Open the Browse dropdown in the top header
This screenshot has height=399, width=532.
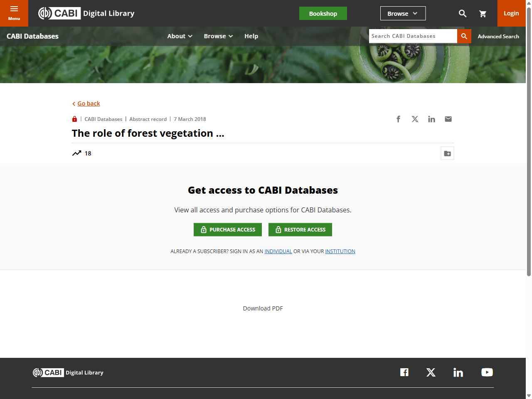[x=402, y=13]
